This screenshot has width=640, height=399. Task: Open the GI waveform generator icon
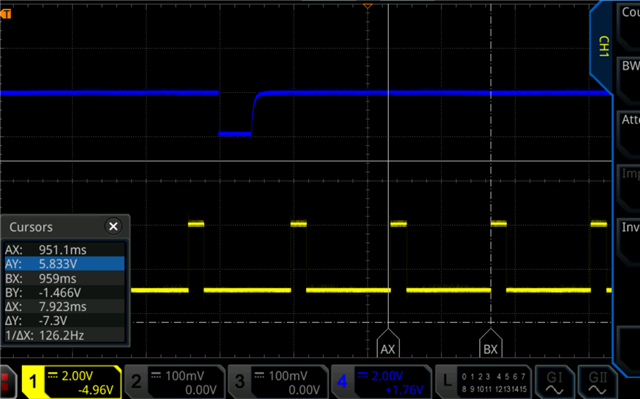(554, 382)
